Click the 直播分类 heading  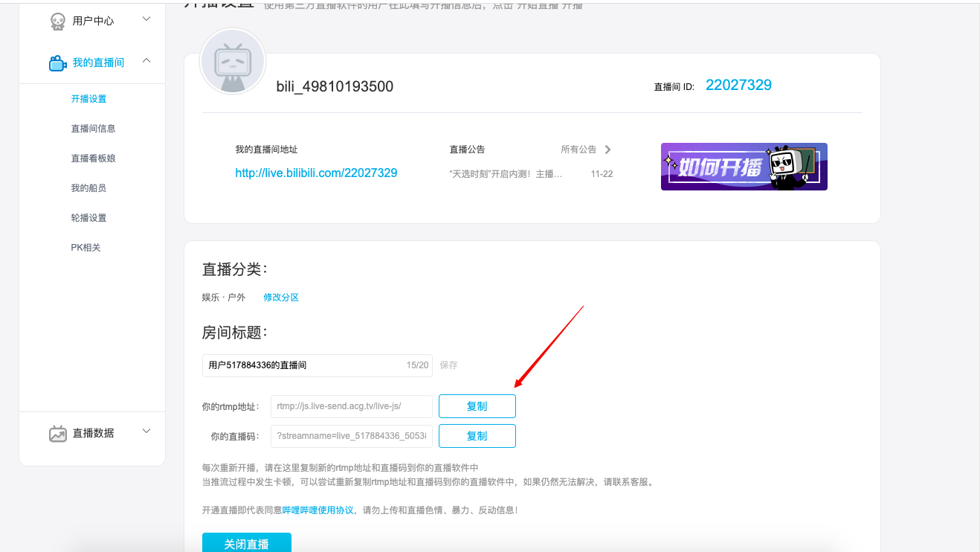pos(234,269)
